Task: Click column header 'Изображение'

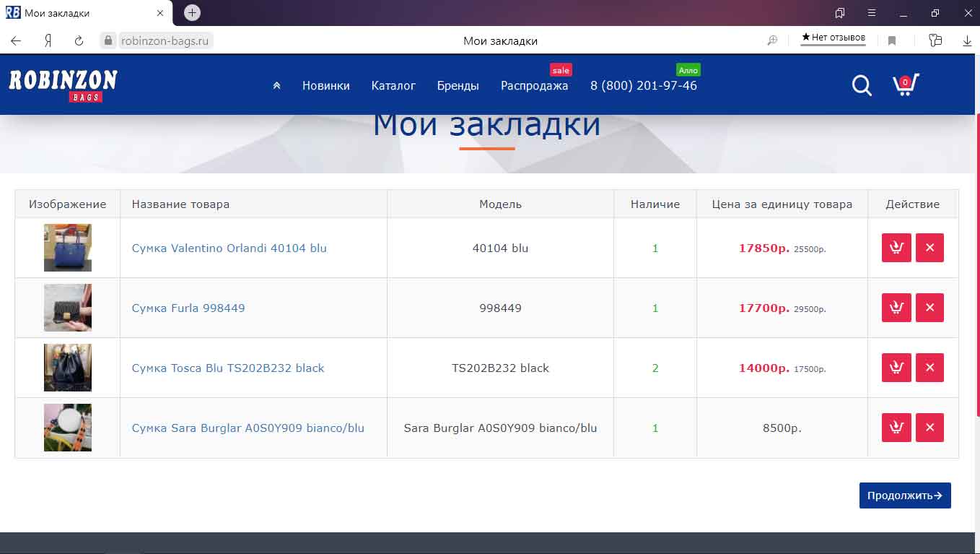Action: (68, 204)
